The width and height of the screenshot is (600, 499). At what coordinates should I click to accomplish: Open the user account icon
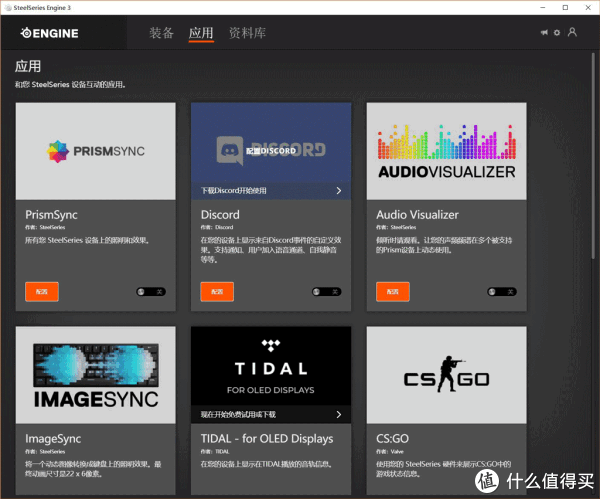[572, 32]
